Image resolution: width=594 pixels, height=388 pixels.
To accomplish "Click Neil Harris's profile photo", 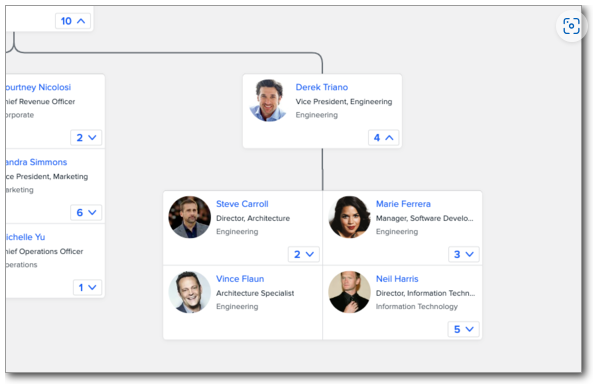I will [349, 292].
